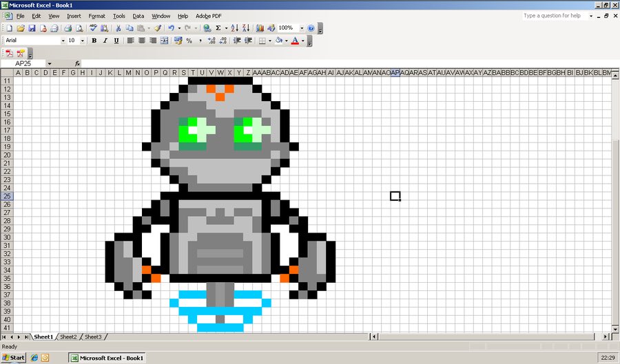This screenshot has width=620, height=364.
Task: Cut the selection with the scissors icon
Action: 118,28
